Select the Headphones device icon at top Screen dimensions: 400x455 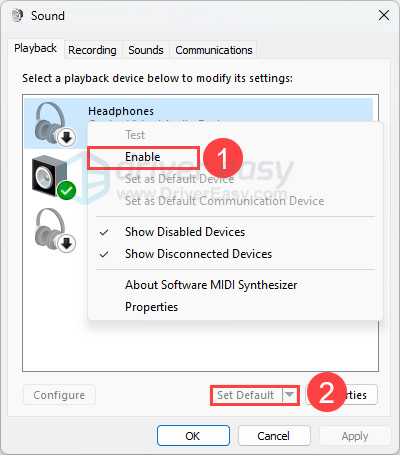pyautogui.click(x=55, y=124)
